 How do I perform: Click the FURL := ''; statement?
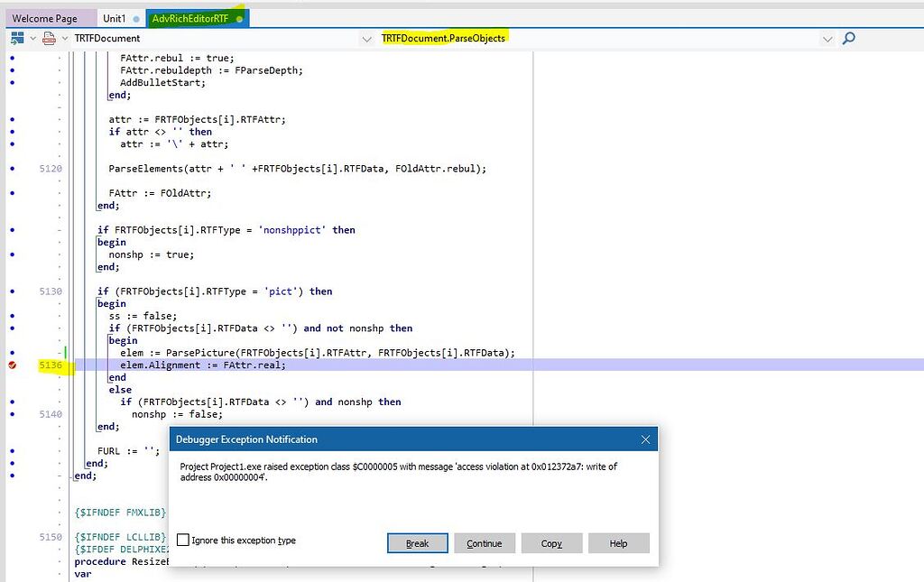point(128,451)
